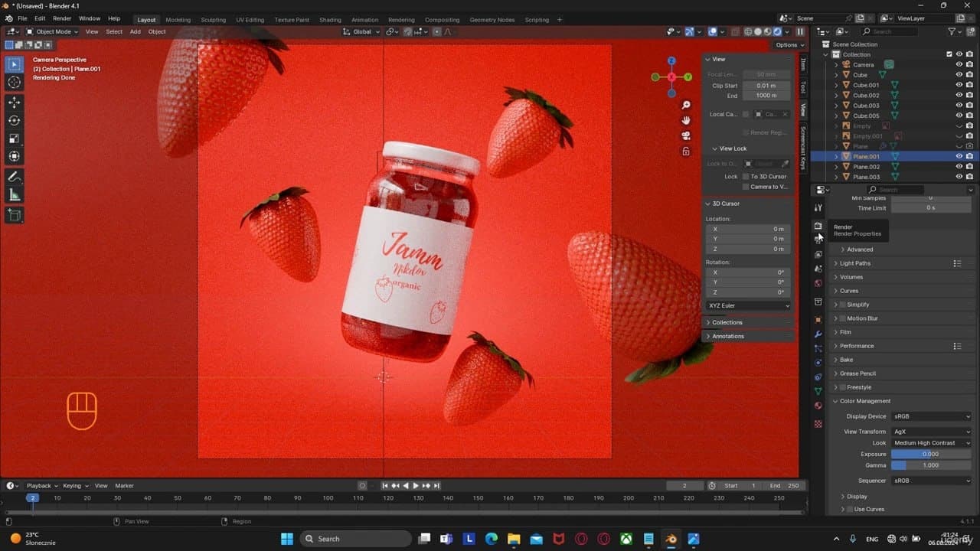Image resolution: width=980 pixels, height=551 pixels.
Task: Click the Exposure slider
Action: (931, 454)
